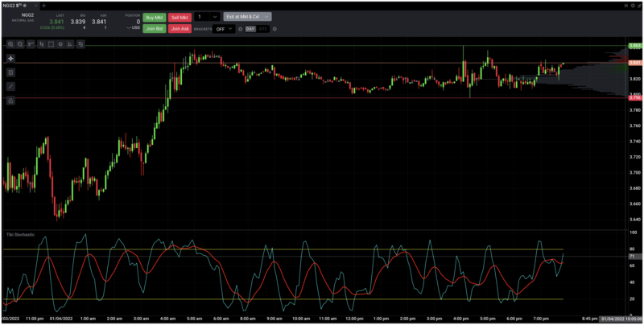Open chart settings gear in chart toolbar

click(60, 44)
